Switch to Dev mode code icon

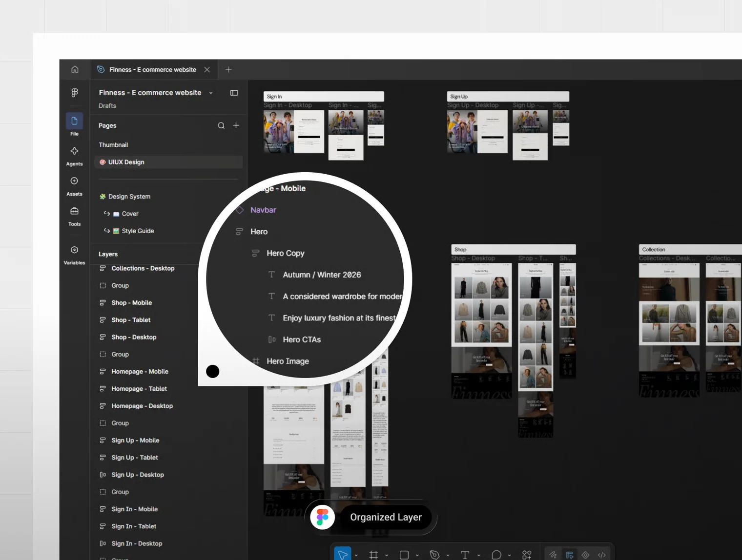601,555
